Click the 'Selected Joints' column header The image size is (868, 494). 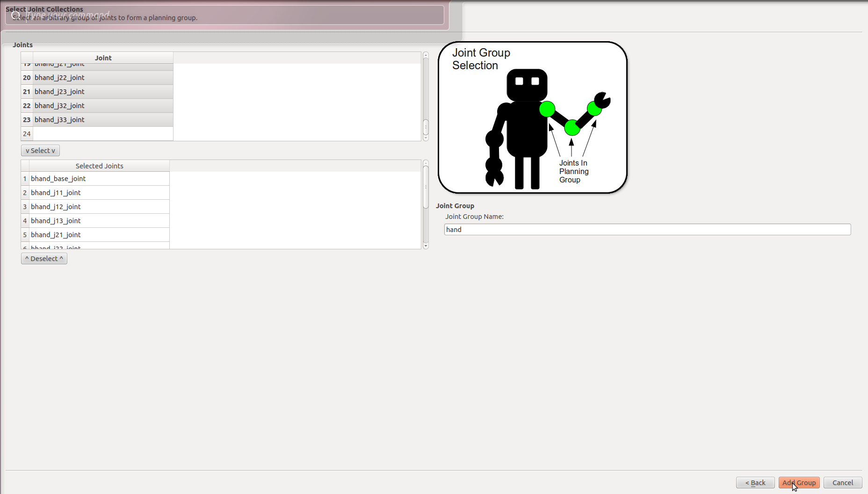99,166
